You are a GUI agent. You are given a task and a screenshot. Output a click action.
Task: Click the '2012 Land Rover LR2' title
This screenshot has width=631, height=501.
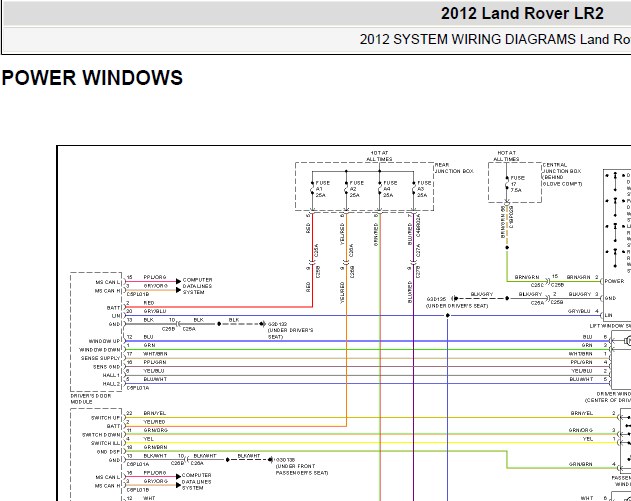(x=522, y=14)
